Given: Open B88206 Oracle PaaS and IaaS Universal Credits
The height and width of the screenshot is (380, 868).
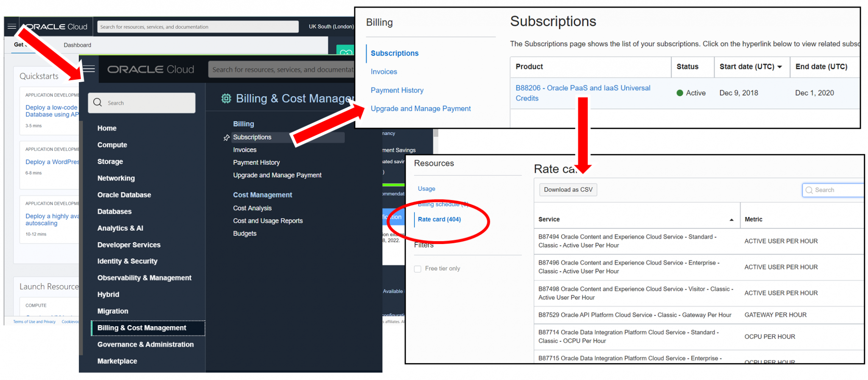Looking at the screenshot, I should tap(583, 93).
